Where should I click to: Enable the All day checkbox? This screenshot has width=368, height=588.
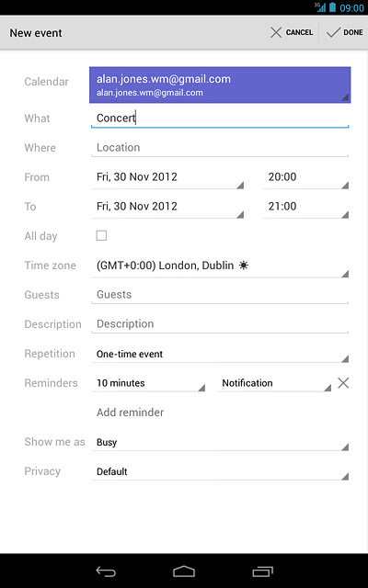(x=101, y=235)
